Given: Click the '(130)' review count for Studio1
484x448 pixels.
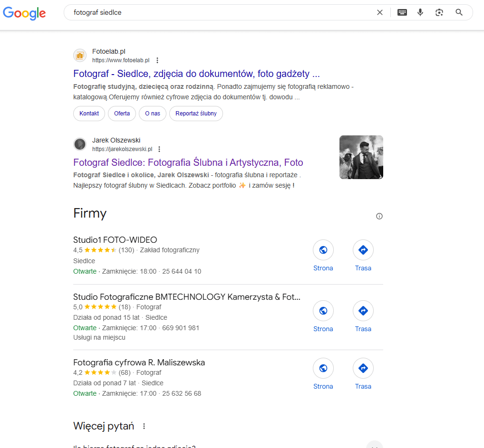Looking at the screenshot, I should (126, 250).
